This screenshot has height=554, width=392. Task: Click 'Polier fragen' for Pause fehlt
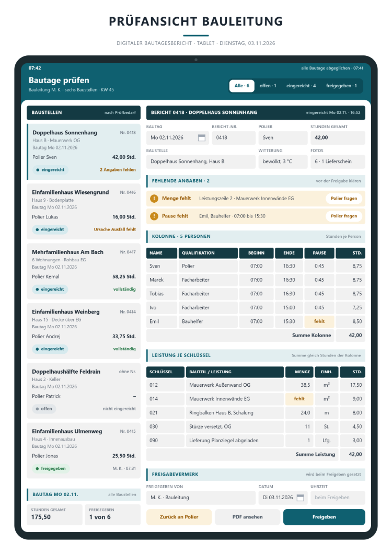click(344, 216)
